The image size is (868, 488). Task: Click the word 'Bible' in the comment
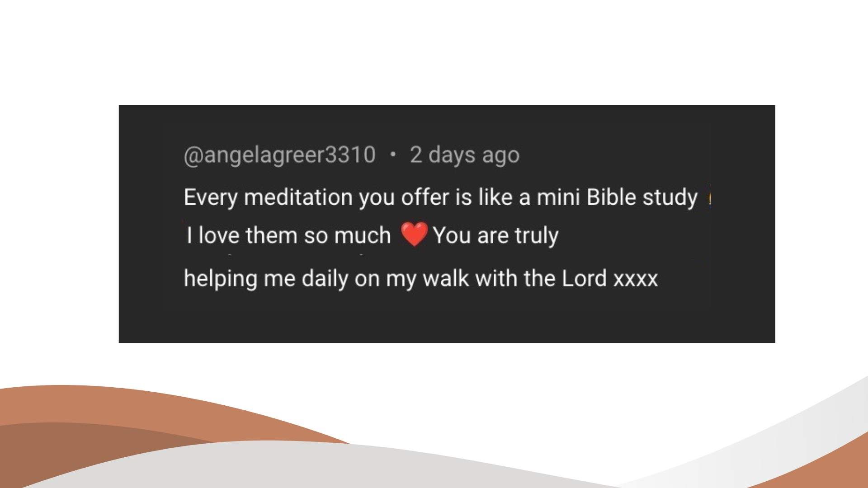click(x=611, y=197)
